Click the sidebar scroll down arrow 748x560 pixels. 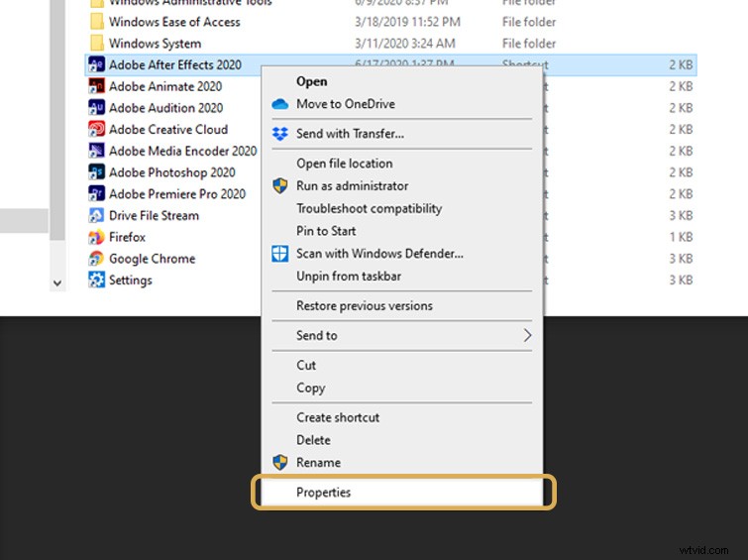pos(57,283)
